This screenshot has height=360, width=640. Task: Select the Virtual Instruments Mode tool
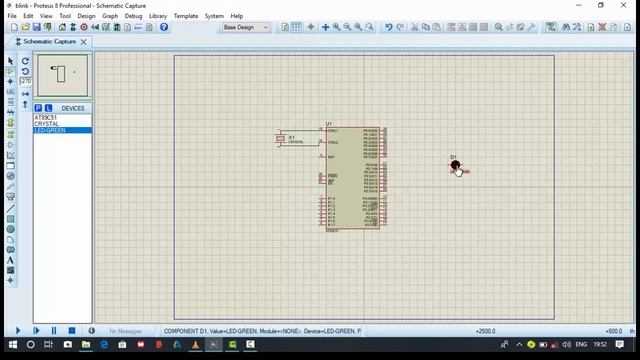11,197
